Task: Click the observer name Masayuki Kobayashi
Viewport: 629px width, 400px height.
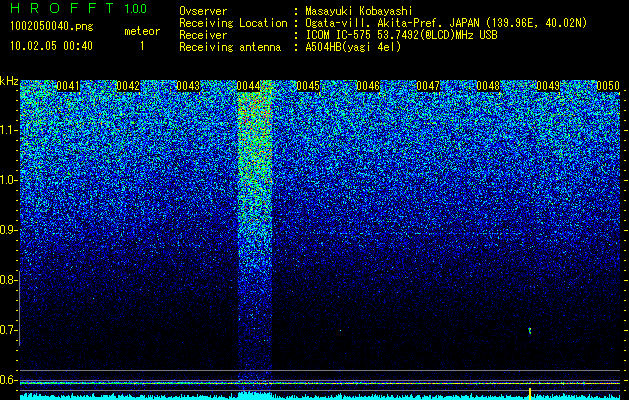Action: click(359, 11)
